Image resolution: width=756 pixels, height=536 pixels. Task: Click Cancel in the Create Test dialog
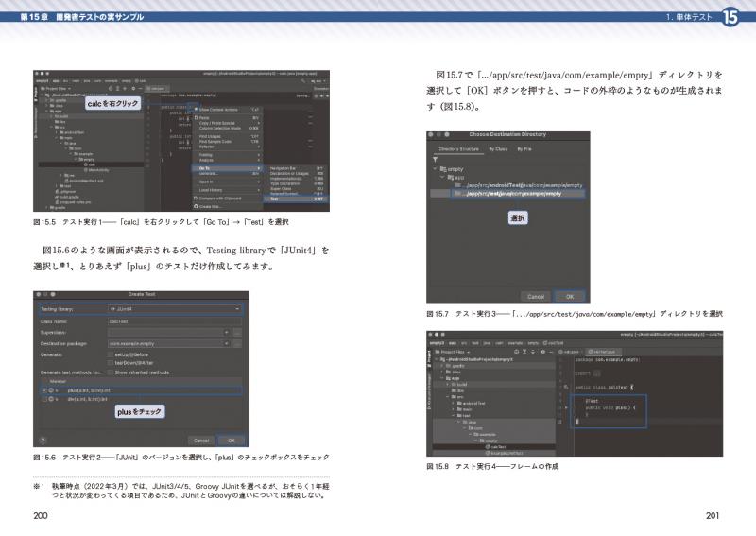pyautogui.click(x=201, y=441)
